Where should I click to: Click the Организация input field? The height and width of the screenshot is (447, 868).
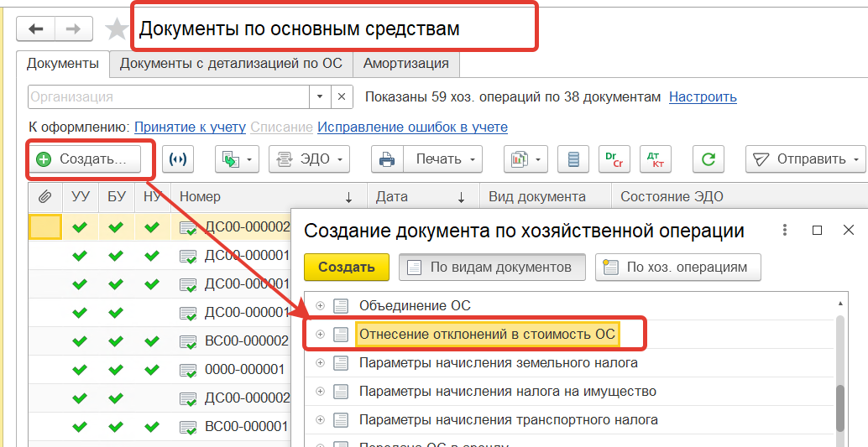tap(168, 97)
